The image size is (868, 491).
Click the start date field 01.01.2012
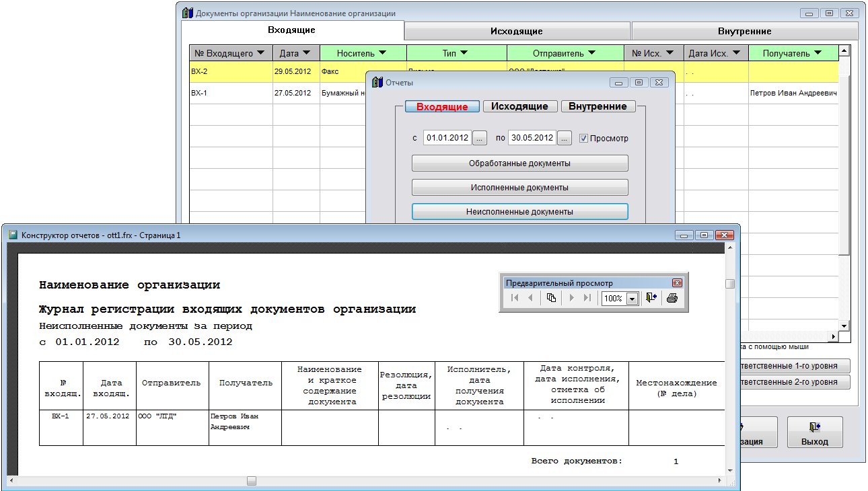[447, 138]
